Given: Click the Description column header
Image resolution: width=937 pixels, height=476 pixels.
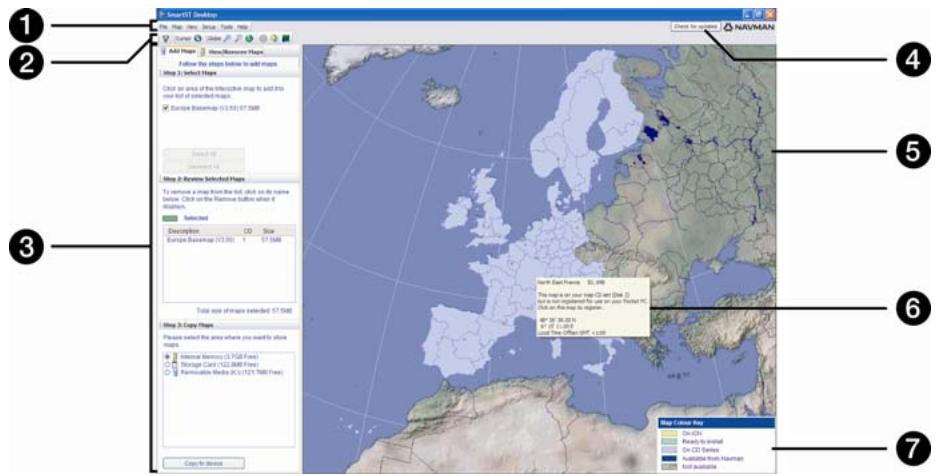Looking at the screenshot, I should tap(183, 231).
